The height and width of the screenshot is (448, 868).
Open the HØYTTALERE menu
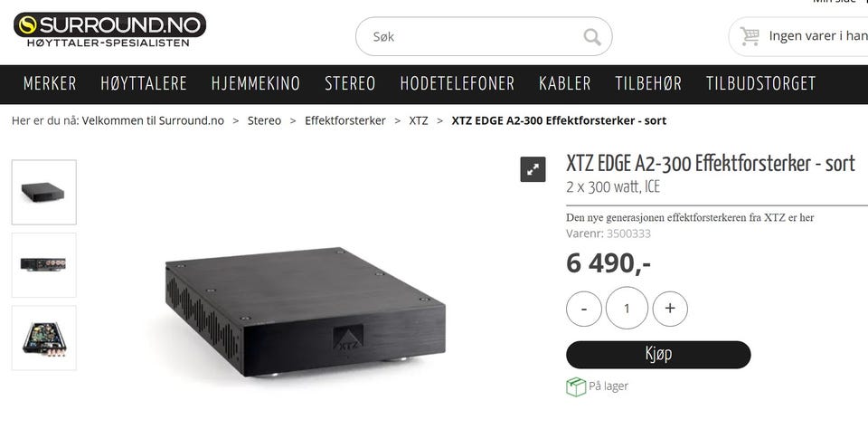[144, 84]
